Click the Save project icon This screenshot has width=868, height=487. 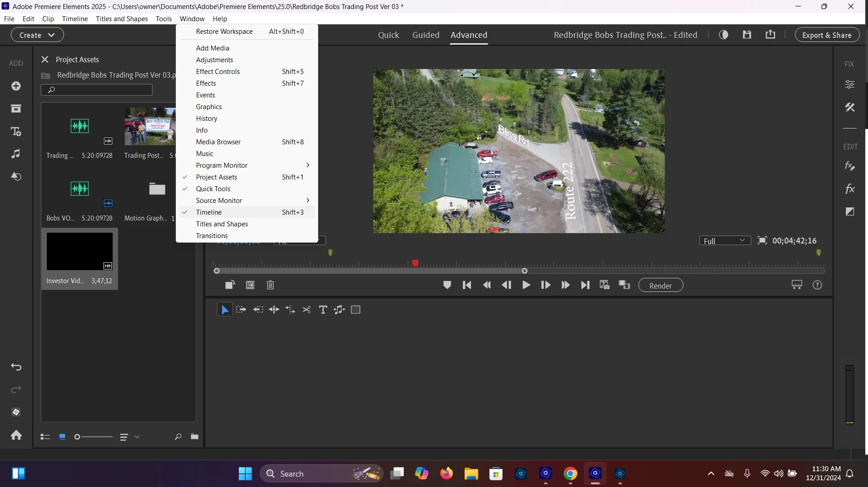coord(747,35)
